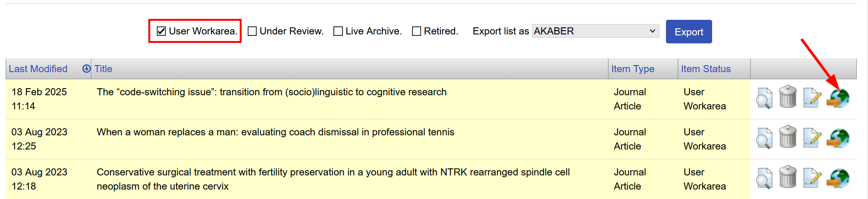Open the AKABER export format dropdown
868x199 pixels.
coord(595,31)
